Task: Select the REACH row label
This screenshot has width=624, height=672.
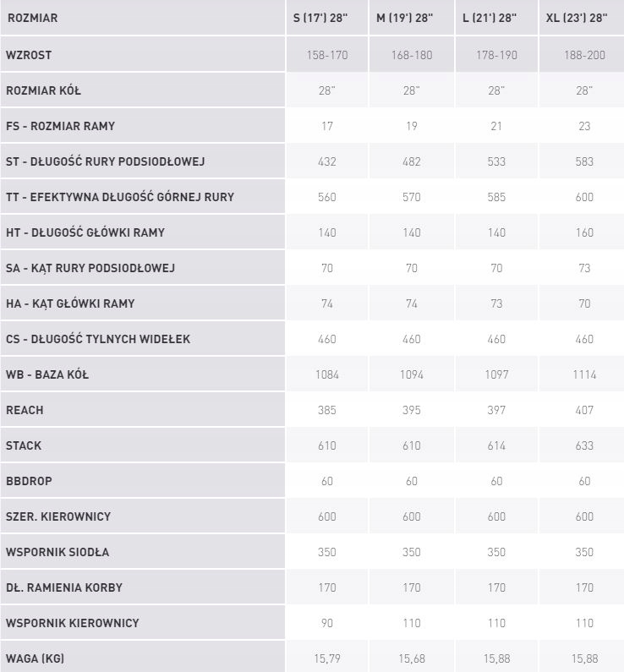Action: point(25,410)
